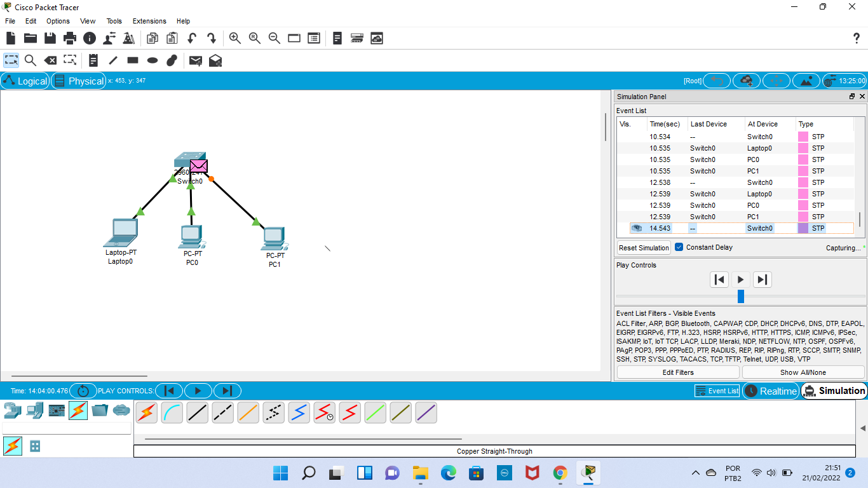
Task: Place a note with the Note tool
Action: [x=93, y=60]
